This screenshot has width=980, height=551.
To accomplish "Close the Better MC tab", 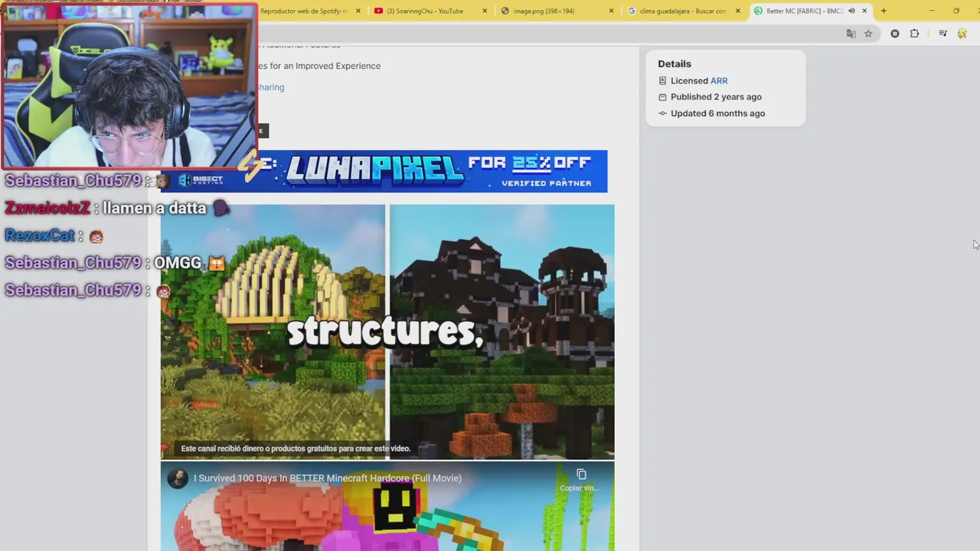I will click(x=864, y=11).
